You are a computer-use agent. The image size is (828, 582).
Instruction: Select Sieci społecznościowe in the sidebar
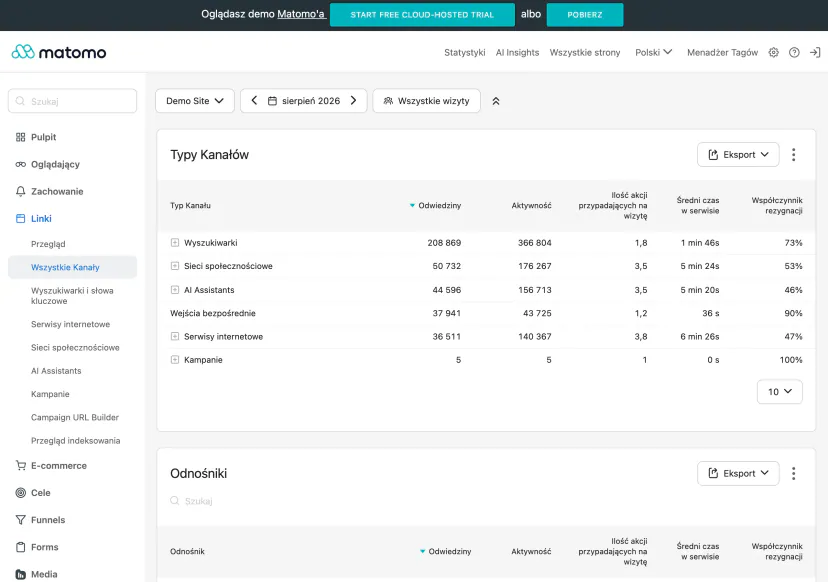[x=75, y=348]
